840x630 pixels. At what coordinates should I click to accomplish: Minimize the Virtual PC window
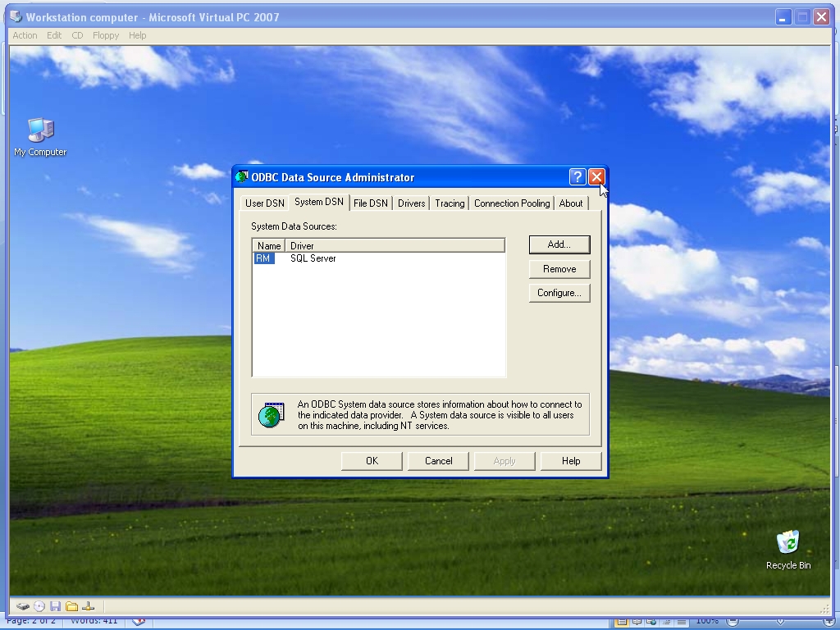(783, 17)
